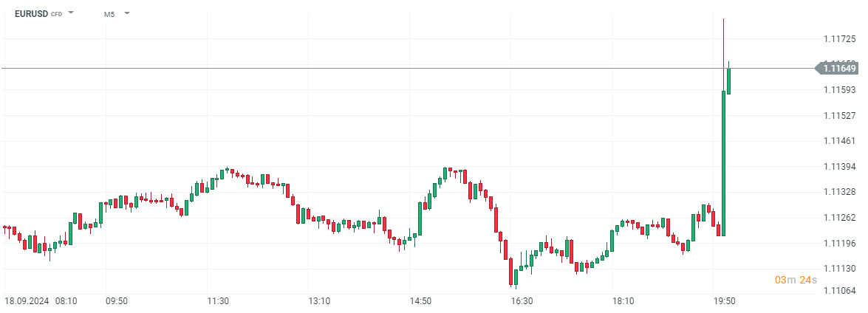868x313 pixels.
Task: Click the candle countdown timer 03m 24s
Action: click(791, 280)
